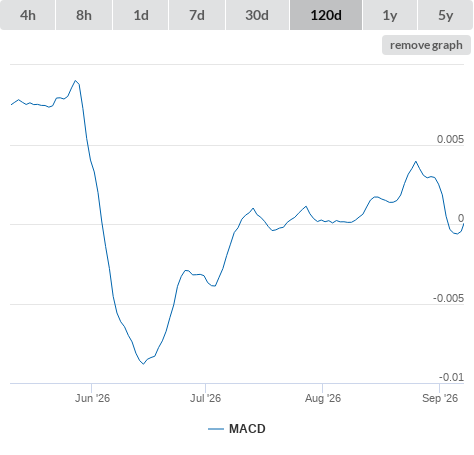Click the blue MACD legend line swatch

216,429
